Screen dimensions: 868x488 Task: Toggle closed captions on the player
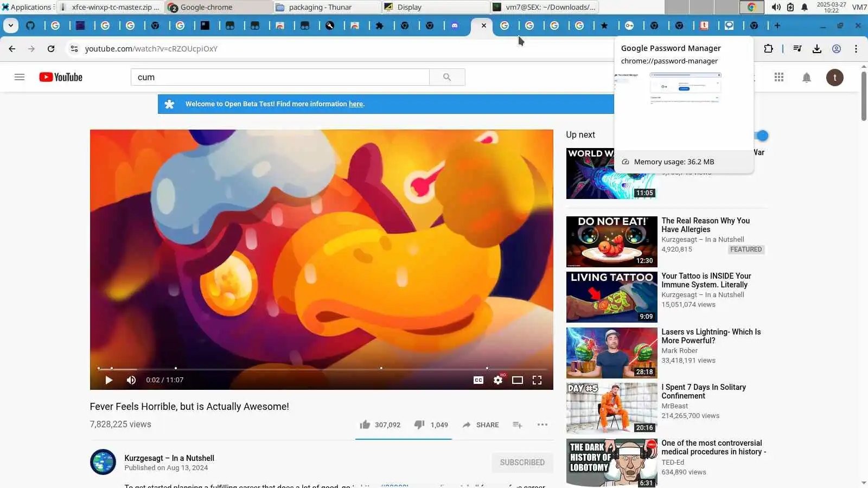pos(478,380)
